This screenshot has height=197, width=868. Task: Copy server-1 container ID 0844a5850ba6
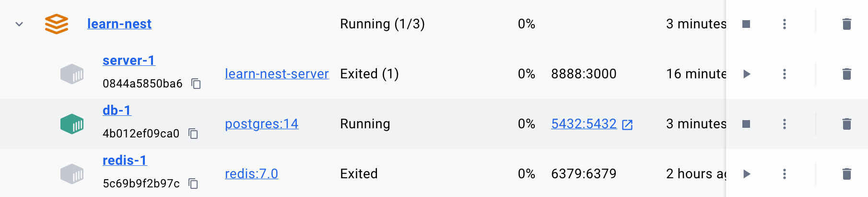196,84
